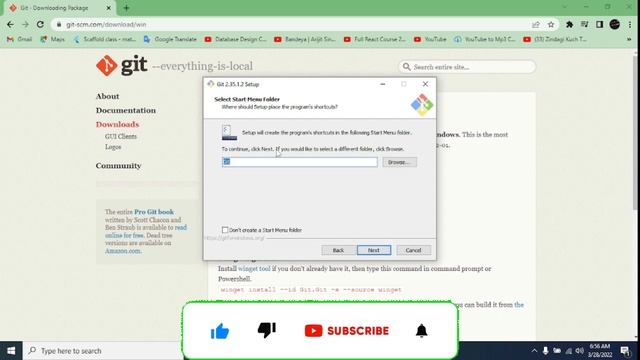
Task: Follow the Amazon.com link
Action: point(122,251)
